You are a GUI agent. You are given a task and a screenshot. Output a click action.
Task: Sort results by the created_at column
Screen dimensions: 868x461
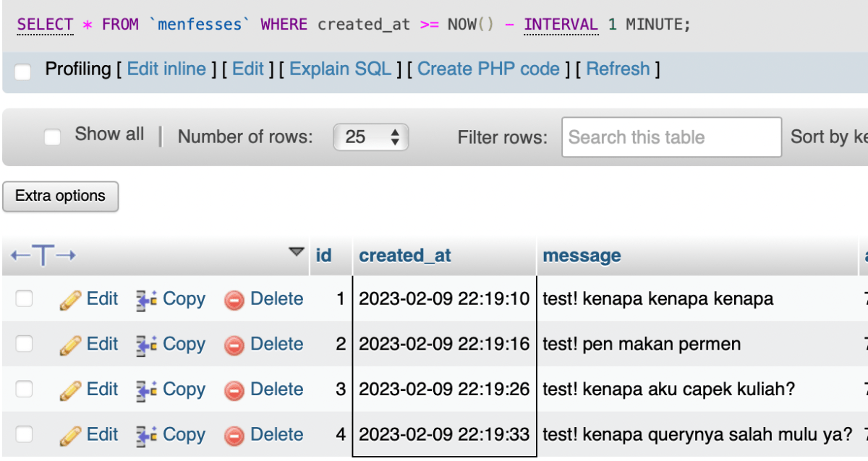pos(404,255)
